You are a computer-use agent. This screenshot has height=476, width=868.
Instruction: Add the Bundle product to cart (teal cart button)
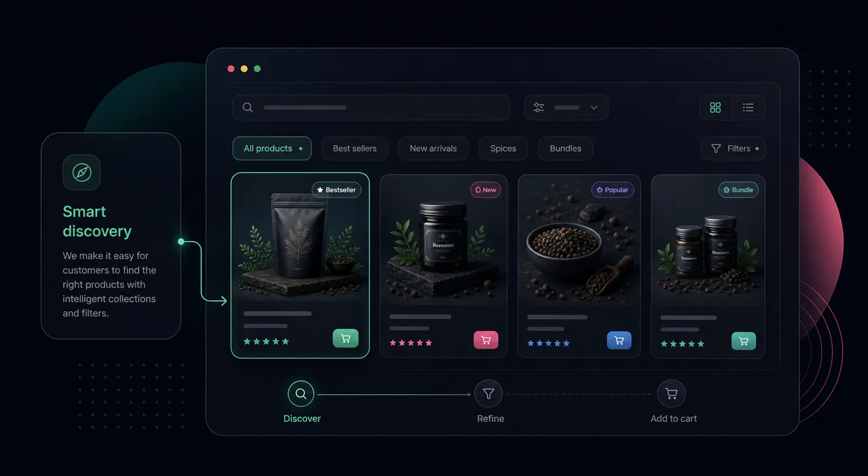[x=744, y=341]
